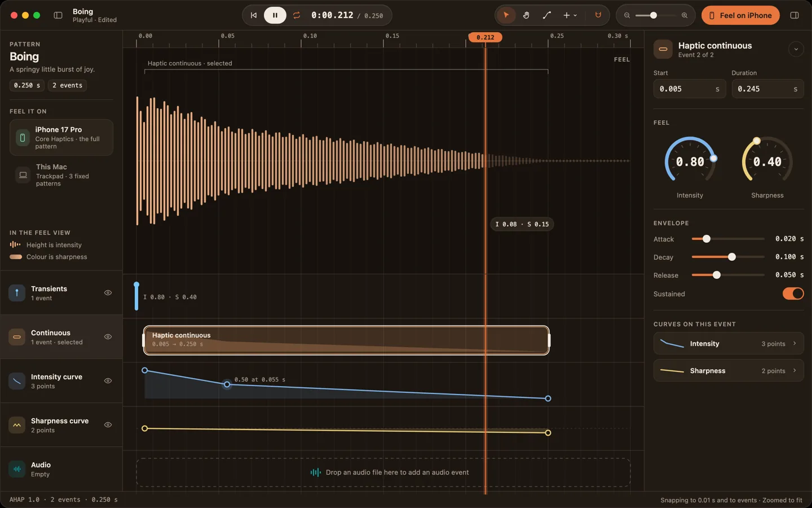
Task: Select the hand pan tool
Action: pos(526,15)
